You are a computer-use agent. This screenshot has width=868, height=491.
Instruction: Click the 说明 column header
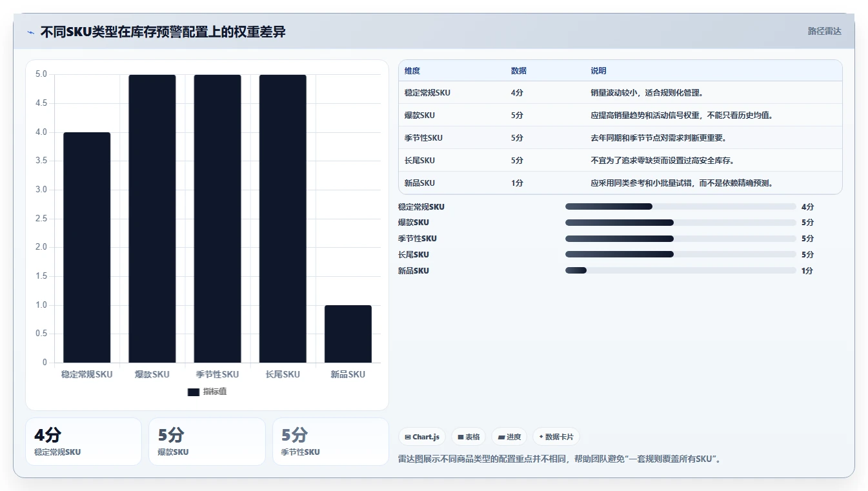coord(599,71)
